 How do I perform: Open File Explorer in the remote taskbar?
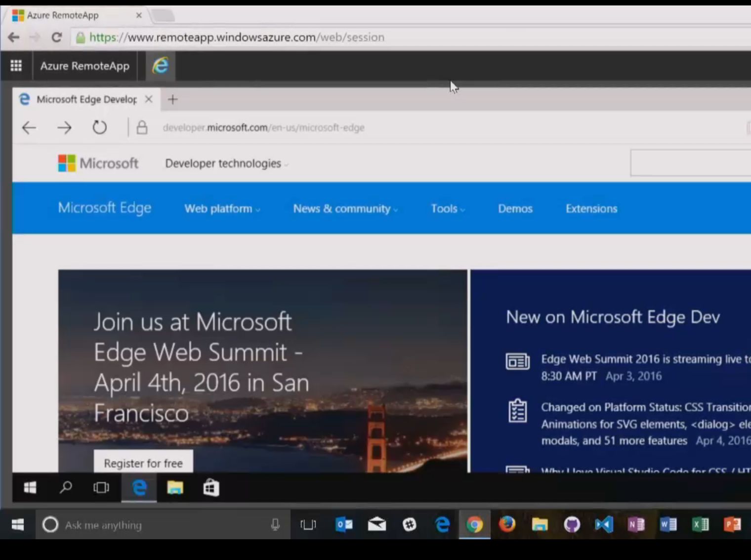pyautogui.click(x=175, y=488)
